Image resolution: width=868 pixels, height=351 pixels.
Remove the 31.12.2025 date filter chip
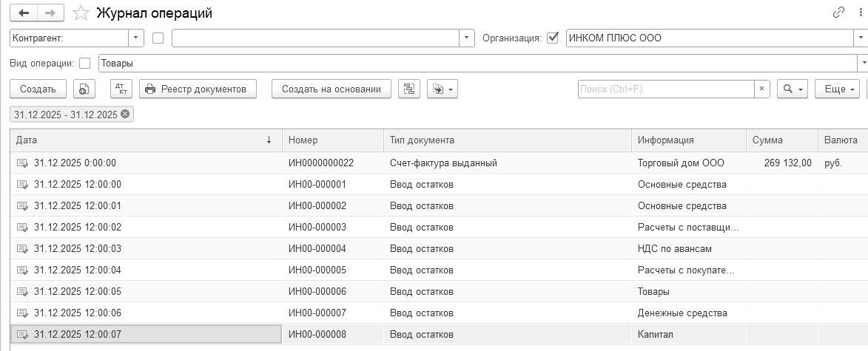(x=125, y=114)
